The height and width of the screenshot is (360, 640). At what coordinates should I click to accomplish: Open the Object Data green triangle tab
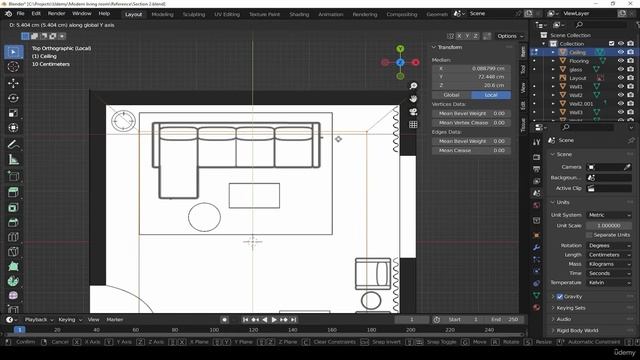(x=537, y=295)
